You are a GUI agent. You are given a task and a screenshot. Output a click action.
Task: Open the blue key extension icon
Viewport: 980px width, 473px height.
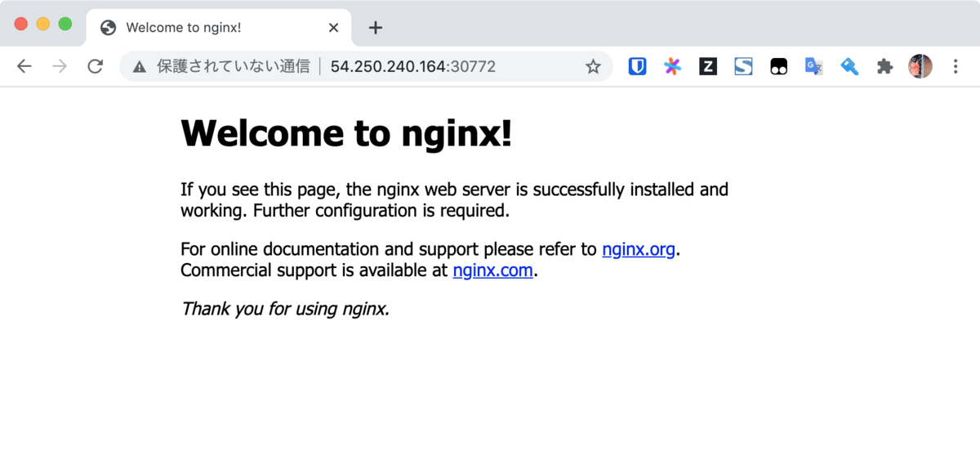pos(849,67)
